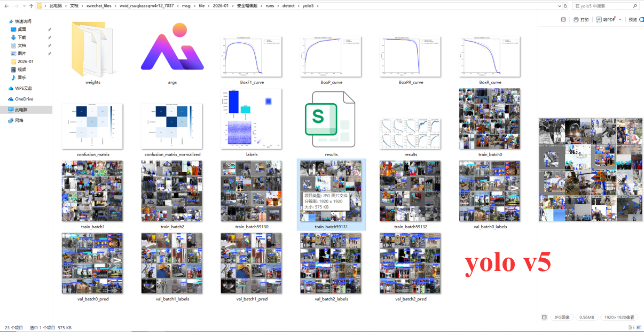Navigate to 2026-01 in the breadcrumb
This screenshot has height=332, width=644.
[220, 6]
